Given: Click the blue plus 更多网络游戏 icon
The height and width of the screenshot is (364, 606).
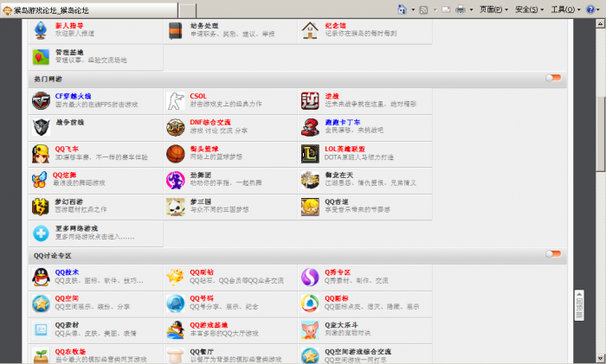Looking at the screenshot, I should click(x=41, y=233).
